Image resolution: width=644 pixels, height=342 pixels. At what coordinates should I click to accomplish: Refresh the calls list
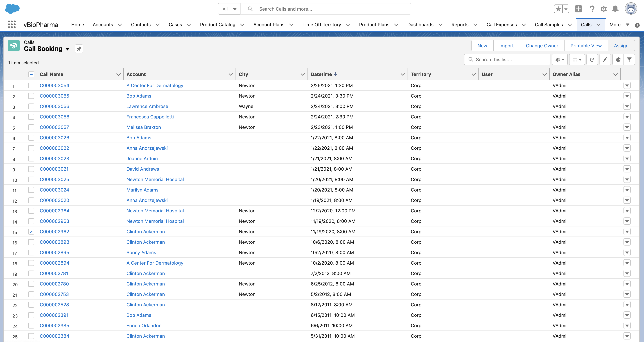[592, 60]
